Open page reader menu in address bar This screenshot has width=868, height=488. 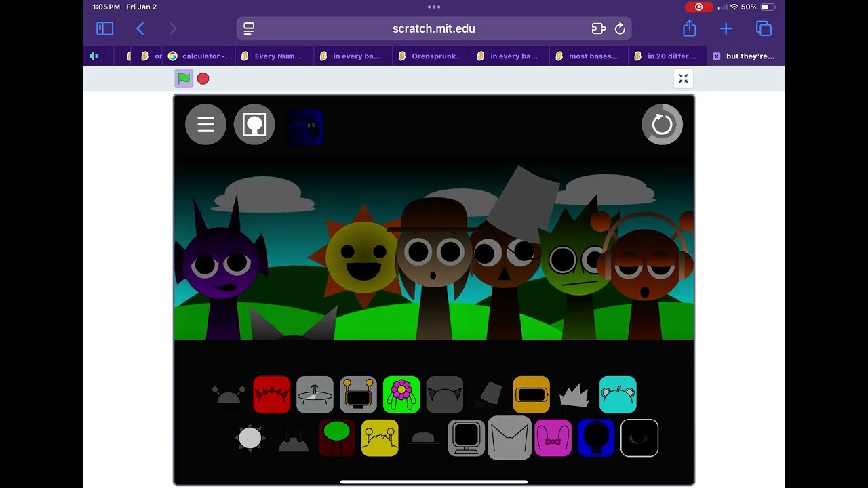[249, 28]
